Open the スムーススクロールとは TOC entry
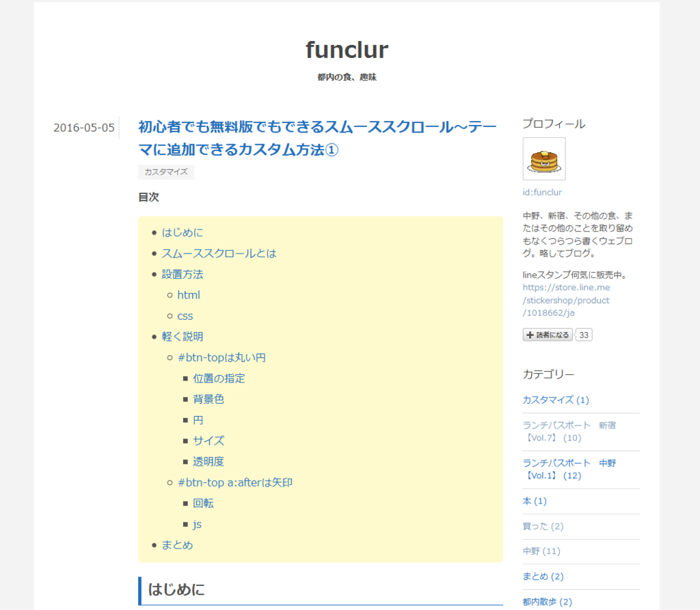 pyautogui.click(x=219, y=253)
